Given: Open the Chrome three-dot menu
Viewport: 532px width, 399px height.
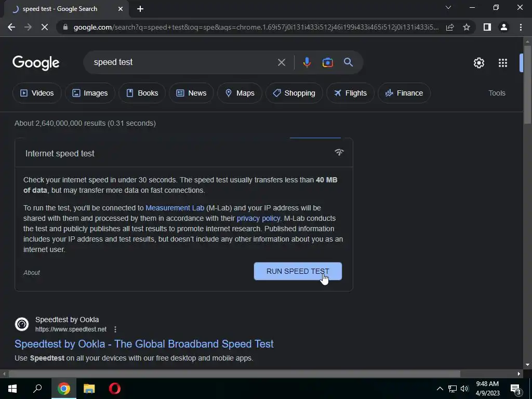Looking at the screenshot, I should (521, 27).
